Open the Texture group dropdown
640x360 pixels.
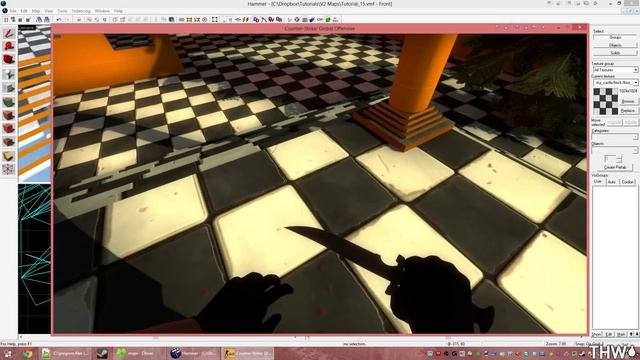[616, 70]
